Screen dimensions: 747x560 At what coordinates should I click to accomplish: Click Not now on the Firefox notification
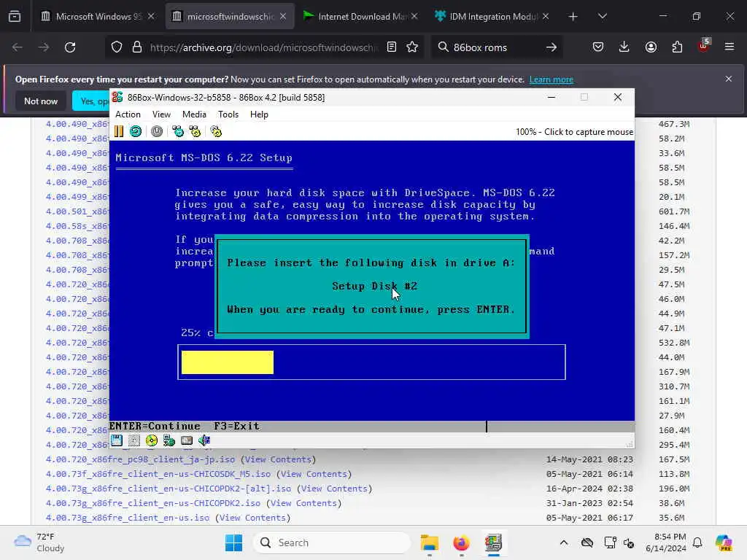pos(41,101)
